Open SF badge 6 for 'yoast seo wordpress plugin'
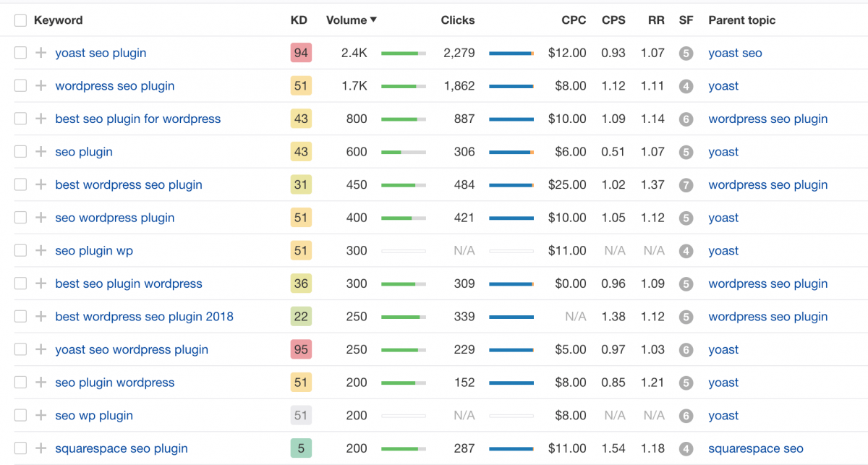Screen dimensions: 868x465 coord(686,350)
